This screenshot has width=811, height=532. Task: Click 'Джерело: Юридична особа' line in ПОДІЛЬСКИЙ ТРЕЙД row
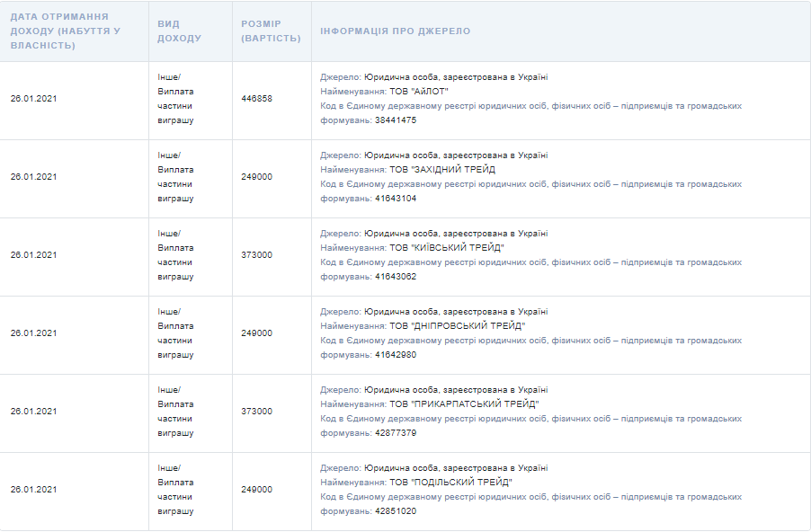pos(434,468)
